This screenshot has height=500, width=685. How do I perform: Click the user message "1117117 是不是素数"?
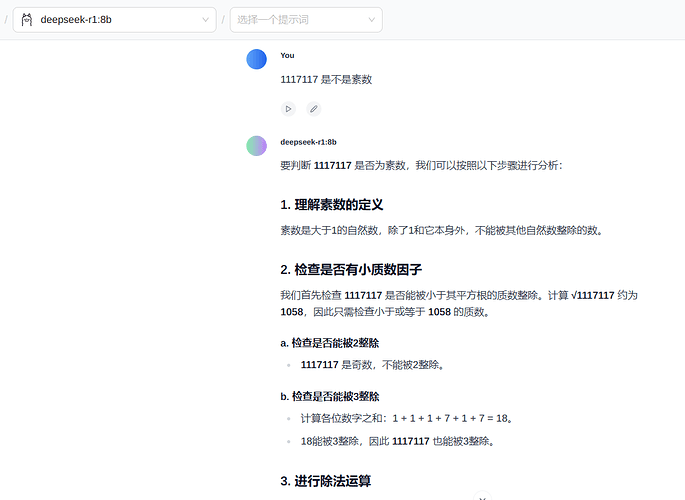(x=326, y=79)
